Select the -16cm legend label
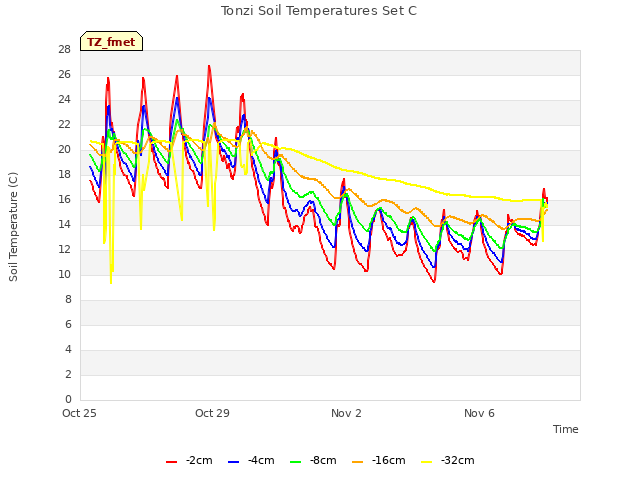Image resolution: width=640 pixels, height=480 pixels. point(388,460)
